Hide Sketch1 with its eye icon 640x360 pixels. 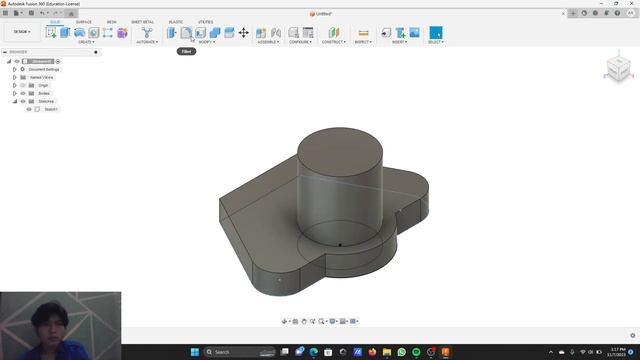(x=29, y=109)
